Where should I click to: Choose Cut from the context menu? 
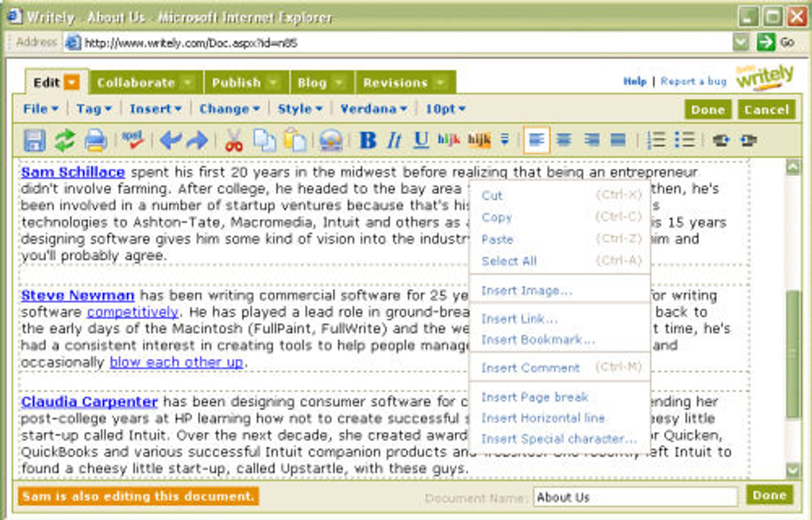[560, 195]
